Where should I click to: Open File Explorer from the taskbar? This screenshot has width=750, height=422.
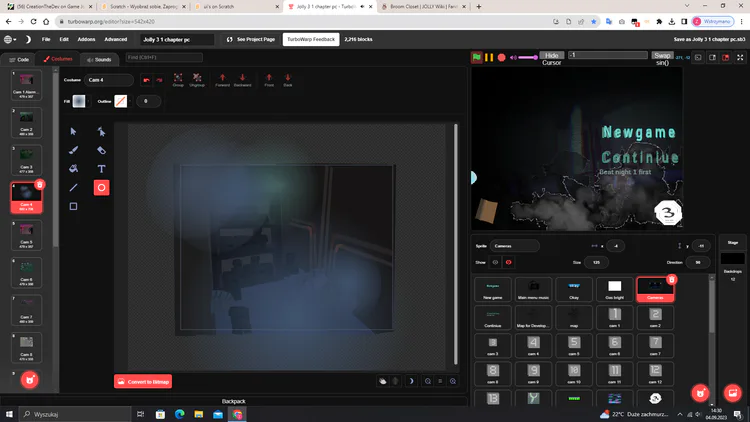point(199,414)
